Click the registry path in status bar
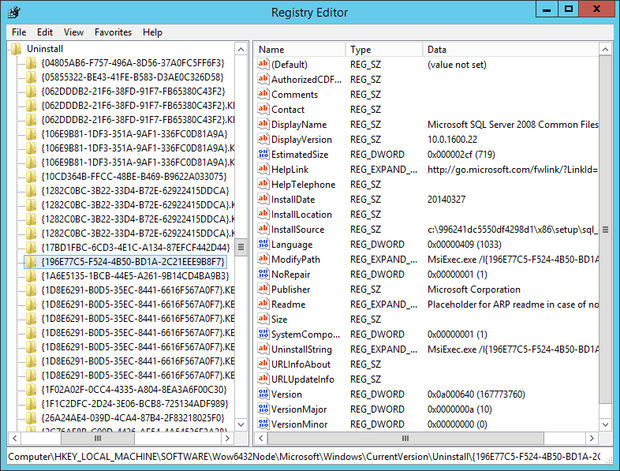This screenshot has height=471, width=620. click(x=304, y=457)
